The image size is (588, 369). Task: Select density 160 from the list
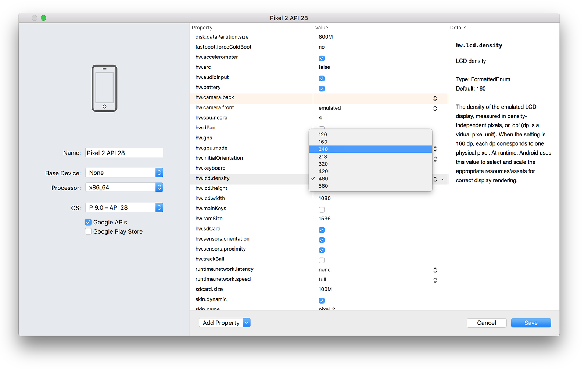point(370,142)
